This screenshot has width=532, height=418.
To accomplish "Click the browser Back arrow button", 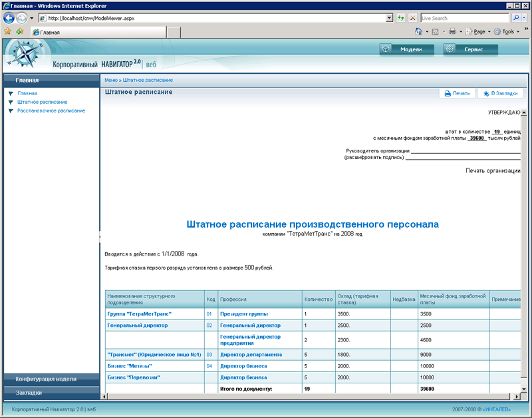I will click(x=9, y=18).
